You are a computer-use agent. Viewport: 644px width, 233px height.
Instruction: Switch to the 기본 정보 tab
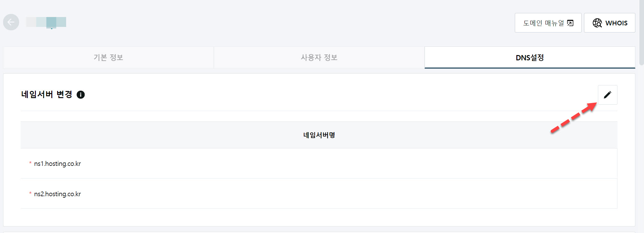pos(108,58)
